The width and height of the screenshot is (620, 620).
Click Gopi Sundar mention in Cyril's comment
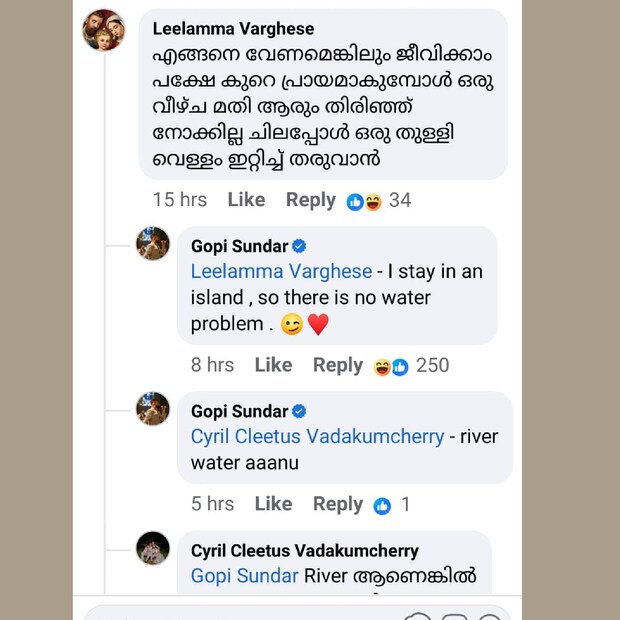(245, 576)
